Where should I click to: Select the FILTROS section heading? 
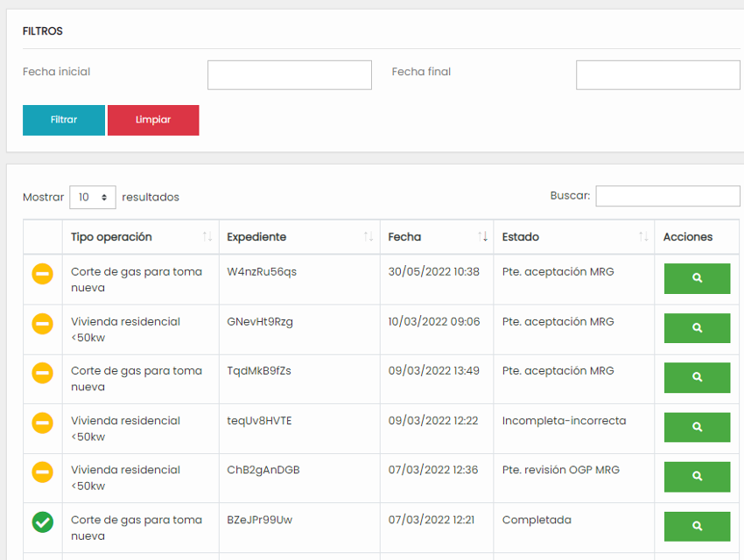coord(43,31)
